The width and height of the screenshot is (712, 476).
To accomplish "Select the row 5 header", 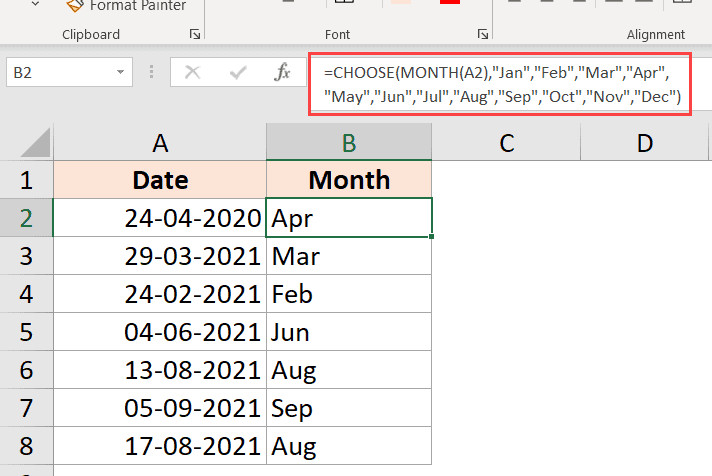I will click(x=26, y=332).
